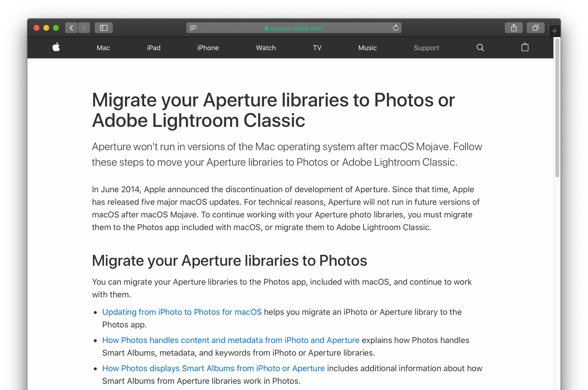Click the Apple logo in nav bar
588x390 pixels.
pos(56,47)
